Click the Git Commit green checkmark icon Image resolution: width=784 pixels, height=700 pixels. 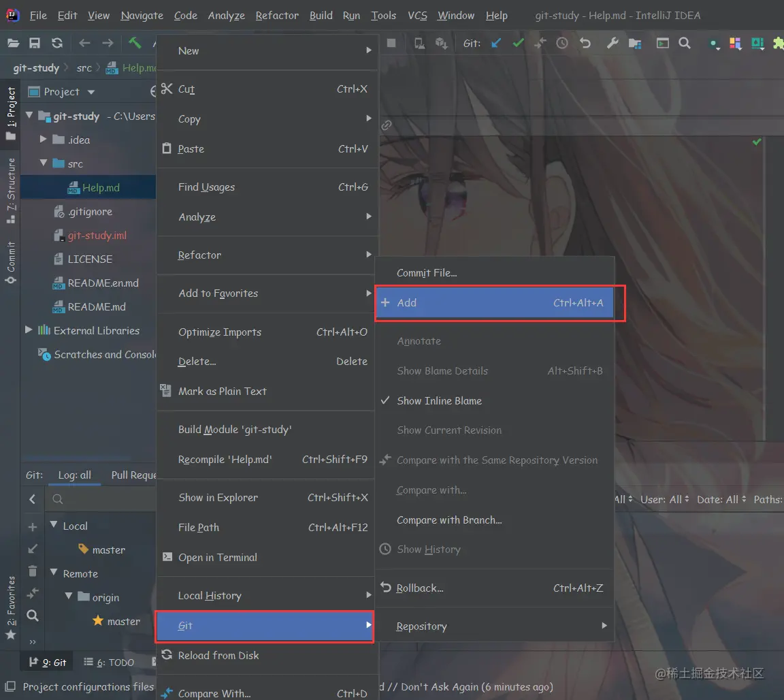519,44
